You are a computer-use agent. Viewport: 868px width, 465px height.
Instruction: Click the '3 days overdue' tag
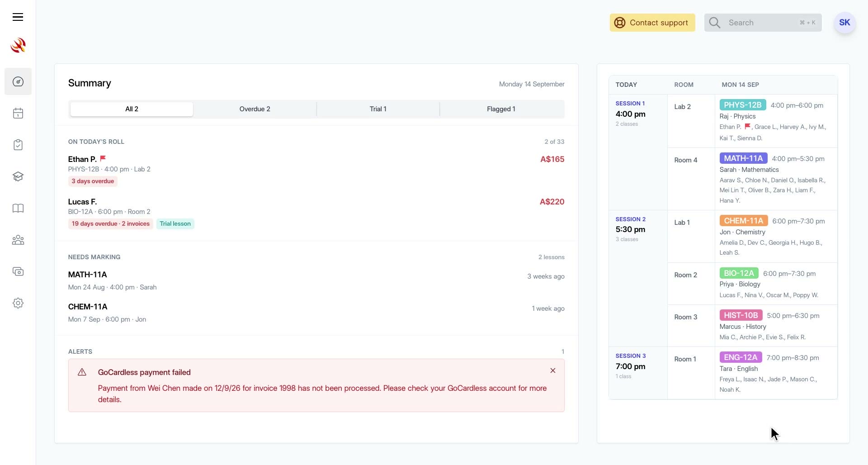click(93, 181)
